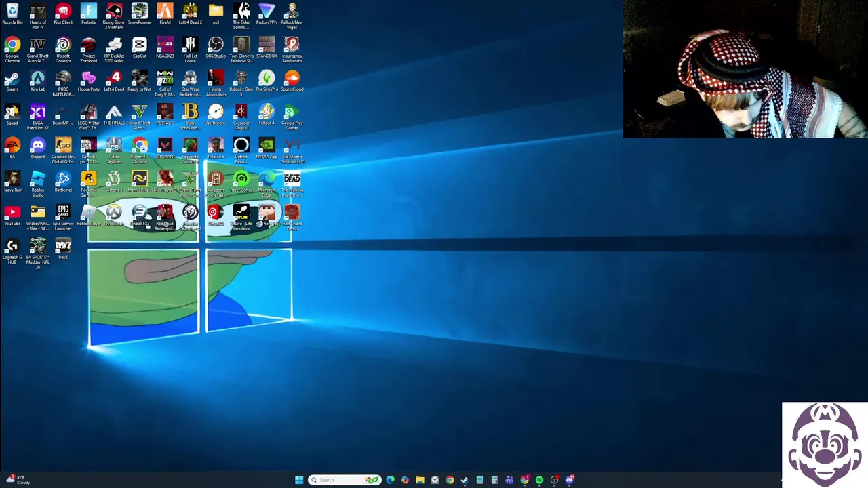Image resolution: width=868 pixels, height=488 pixels.
Task: Launch Hell Let Loose shortcut
Action: 191,50
